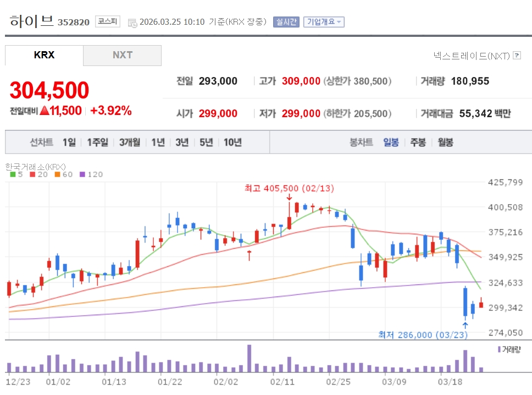532x395 pixels.
Task: Click the 하한가 205,500 text
Action: [357, 113]
